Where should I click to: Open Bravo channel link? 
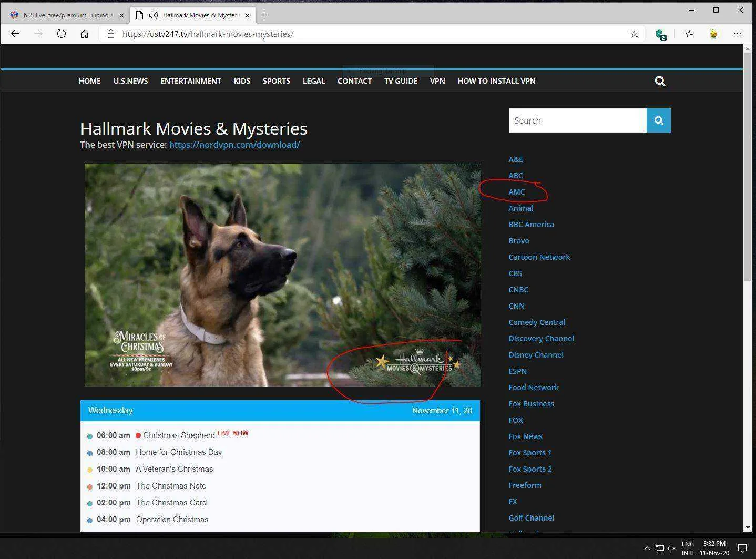[x=518, y=241]
